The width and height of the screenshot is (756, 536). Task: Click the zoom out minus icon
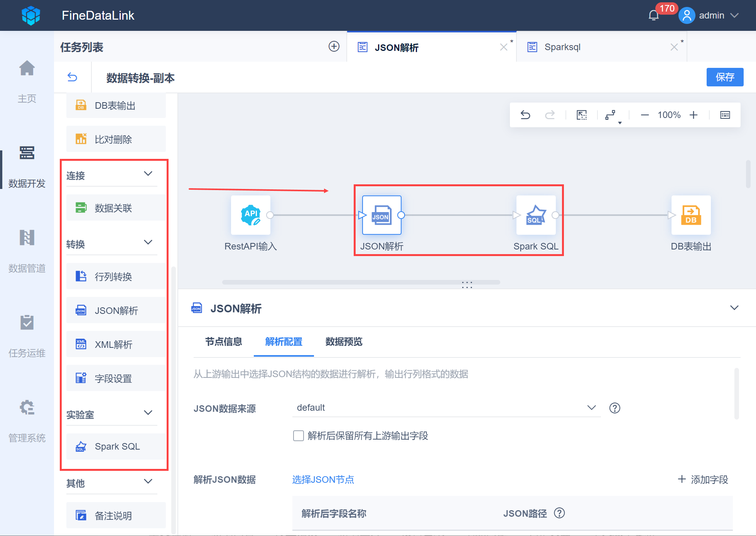(645, 115)
